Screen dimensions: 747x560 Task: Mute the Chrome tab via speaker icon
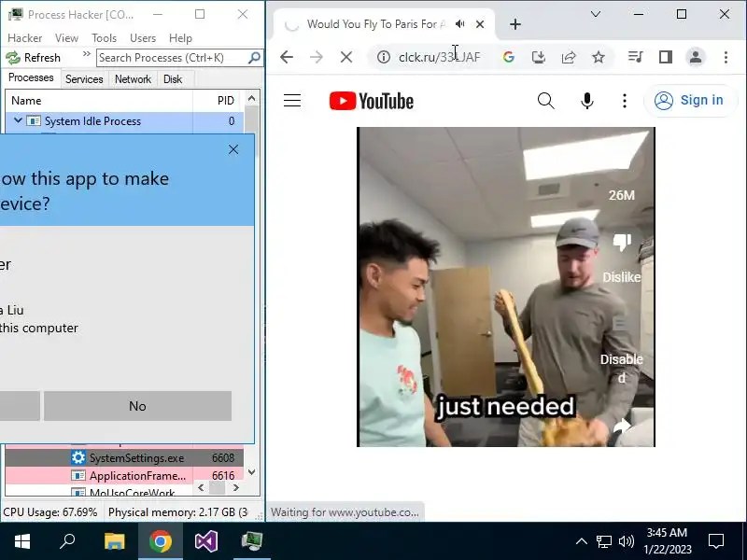[x=459, y=23]
